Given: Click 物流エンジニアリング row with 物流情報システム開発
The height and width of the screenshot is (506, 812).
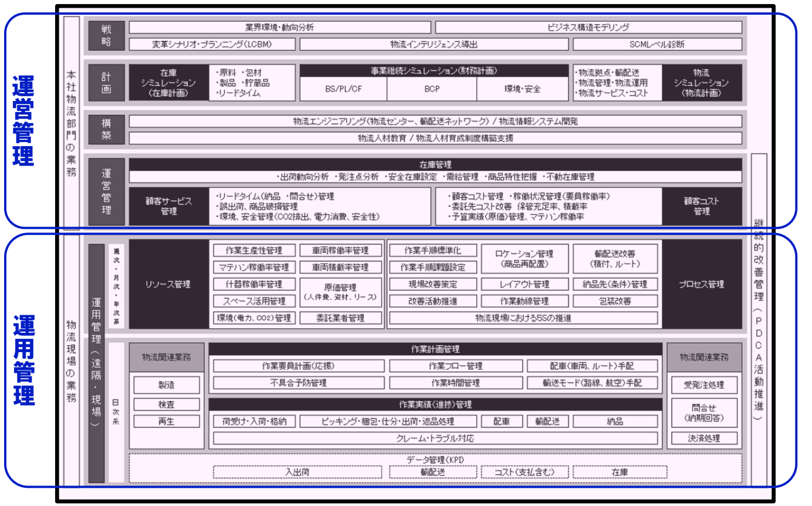Looking at the screenshot, I should tap(435, 122).
